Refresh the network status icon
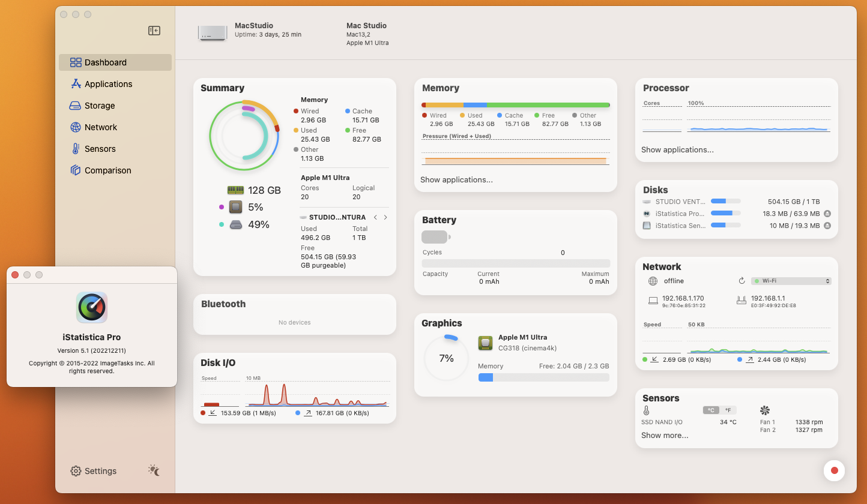The height and width of the screenshot is (504, 867). tap(742, 281)
